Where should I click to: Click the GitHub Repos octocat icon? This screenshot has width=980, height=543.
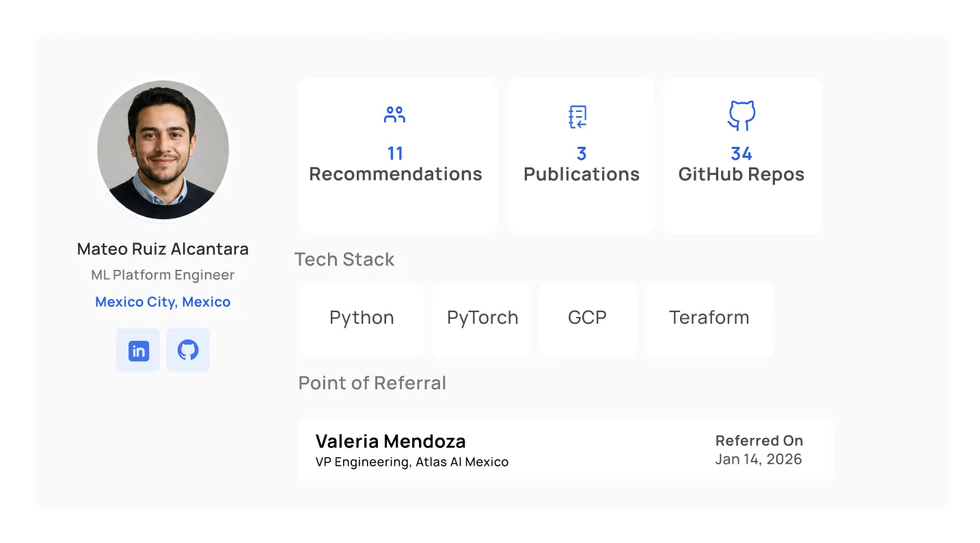pos(741,116)
